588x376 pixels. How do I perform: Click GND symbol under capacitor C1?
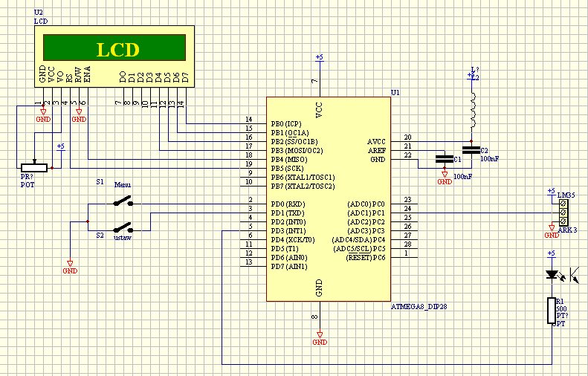(x=445, y=178)
